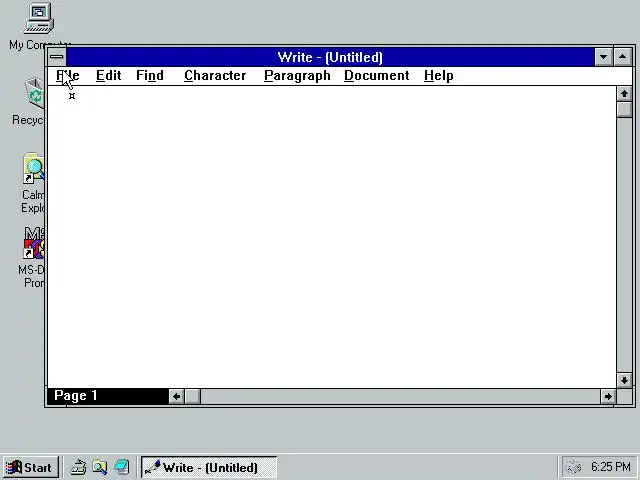The width and height of the screenshot is (640, 480).
Task: Click the Write - (Untitled) taskbar button
Action: pyautogui.click(x=209, y=467)
